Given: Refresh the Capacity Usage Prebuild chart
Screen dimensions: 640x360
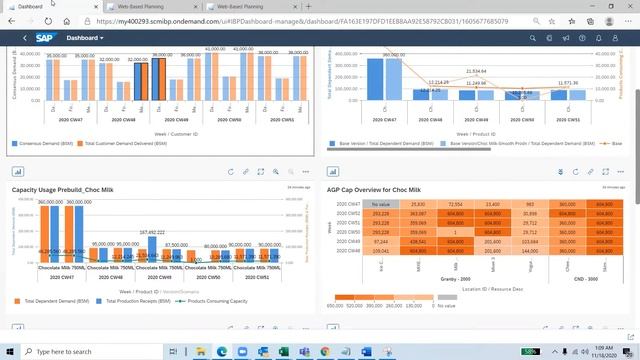Looking at the screenshot, I should coord(231,172).
